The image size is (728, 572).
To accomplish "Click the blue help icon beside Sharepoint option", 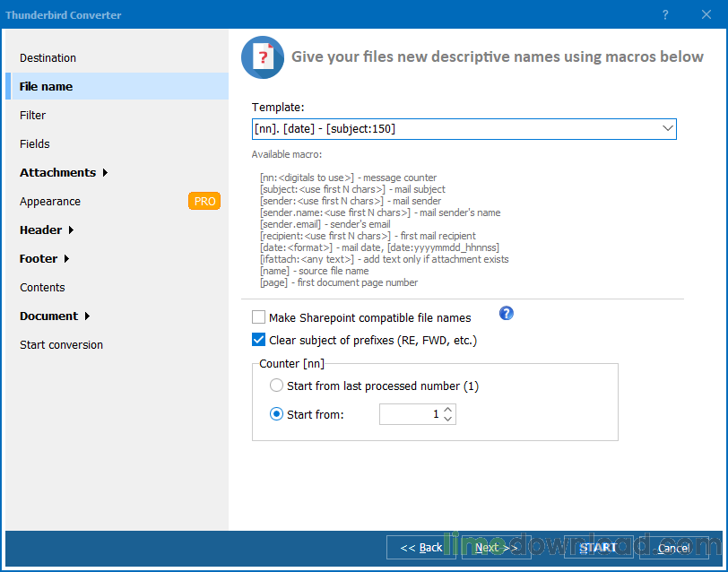I will pyautogui.click(x=506, y=313).
